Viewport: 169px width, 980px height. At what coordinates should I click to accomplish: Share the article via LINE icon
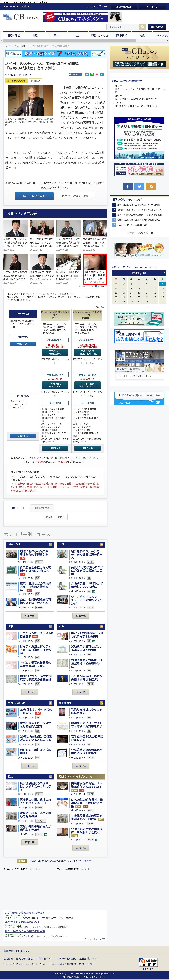(x=92, y=75)
